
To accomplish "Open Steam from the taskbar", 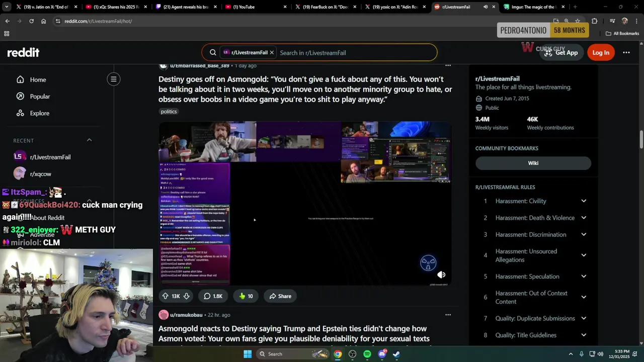I will tap(396, 354).
